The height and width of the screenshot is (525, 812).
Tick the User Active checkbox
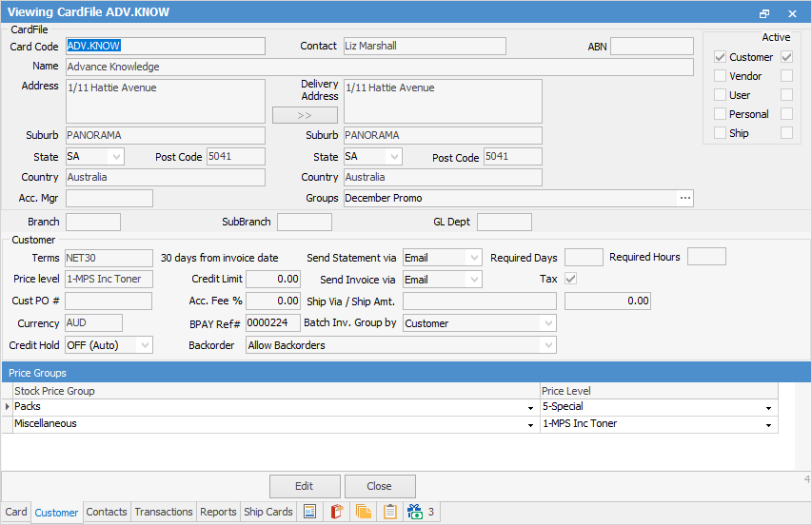click(x=786, y=95)
